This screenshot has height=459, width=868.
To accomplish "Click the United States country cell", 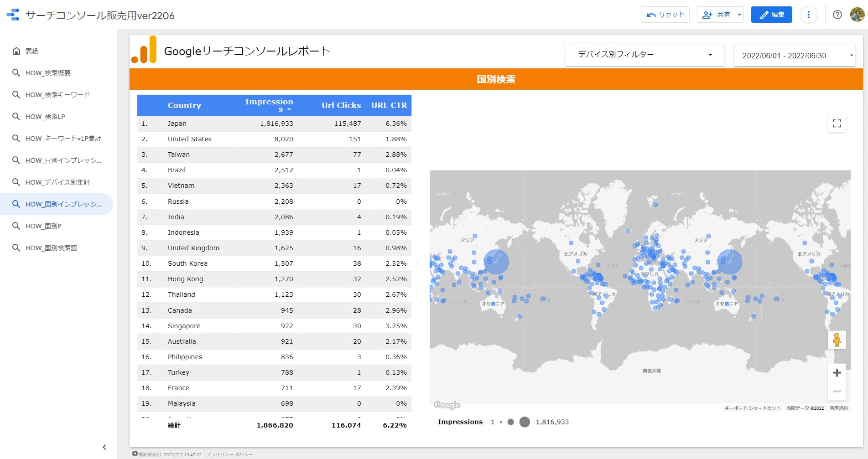I will pyautogui.click(x=189, y=139).
